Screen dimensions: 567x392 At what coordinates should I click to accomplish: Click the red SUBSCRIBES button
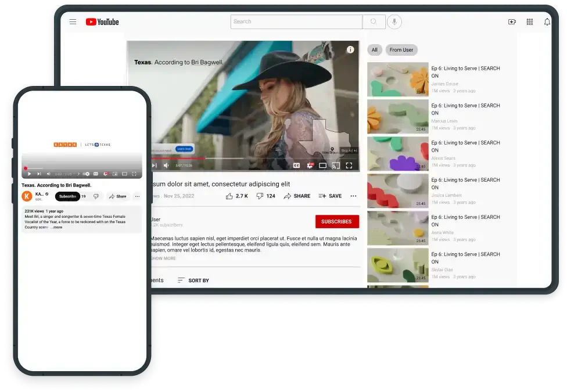pyautogui.click(x=337, y=222)
